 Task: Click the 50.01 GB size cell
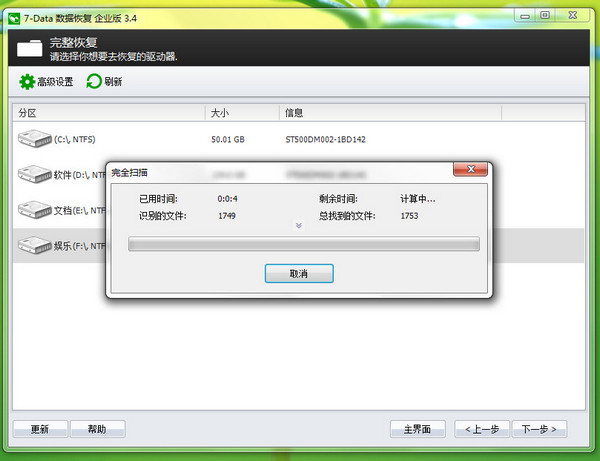pos(228,139)
